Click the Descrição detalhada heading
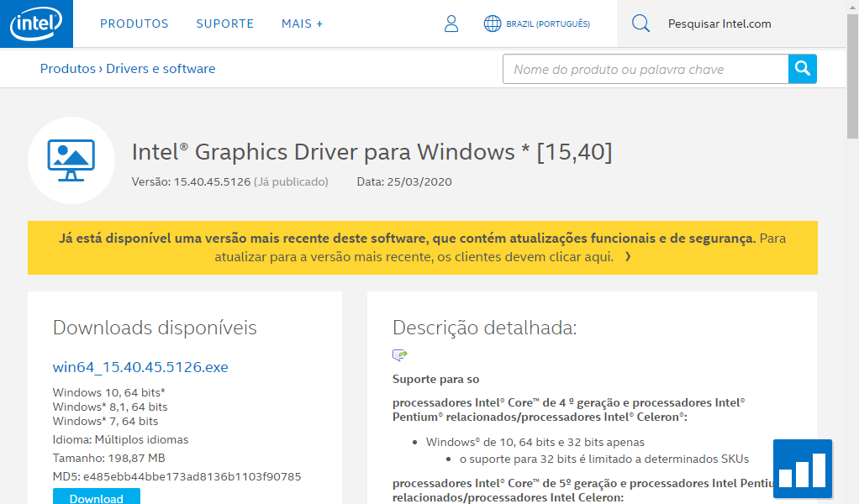 coord(485,328)
